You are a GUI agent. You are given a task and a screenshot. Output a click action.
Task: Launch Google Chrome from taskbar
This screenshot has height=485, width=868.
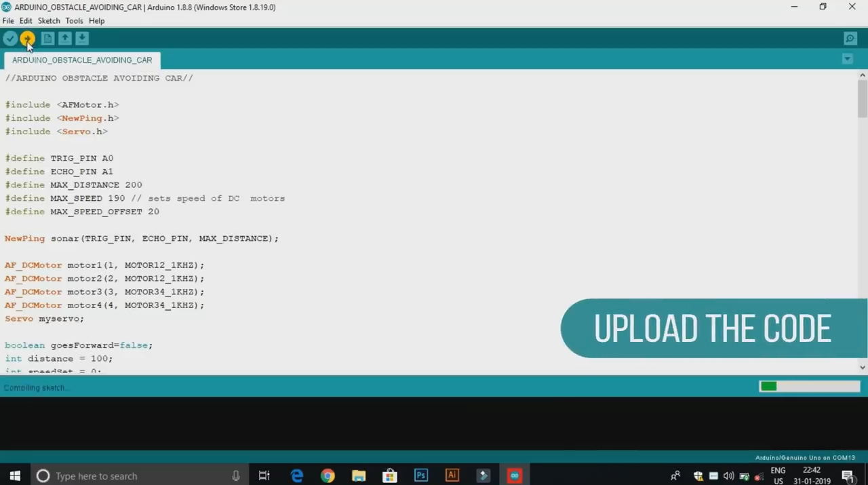[x=328, y=476]
